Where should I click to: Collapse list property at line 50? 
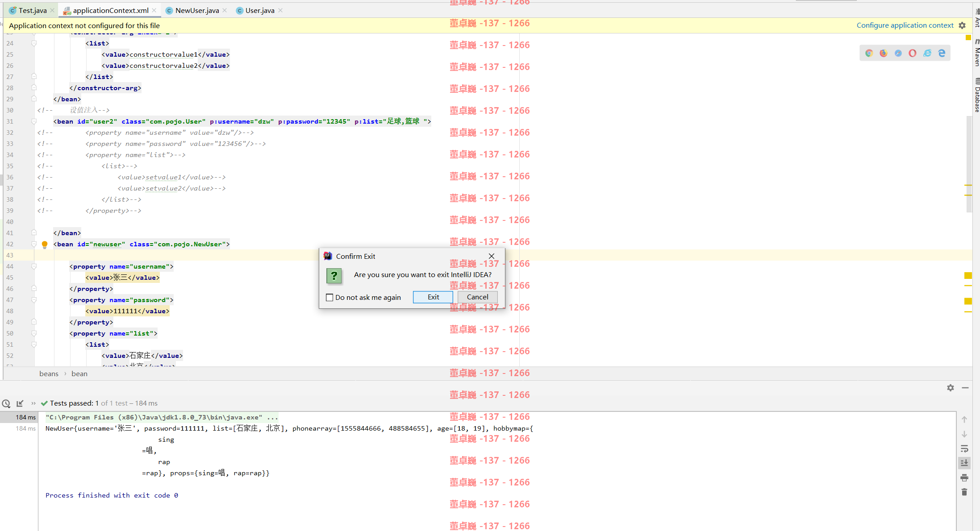[x=34, y=333]
